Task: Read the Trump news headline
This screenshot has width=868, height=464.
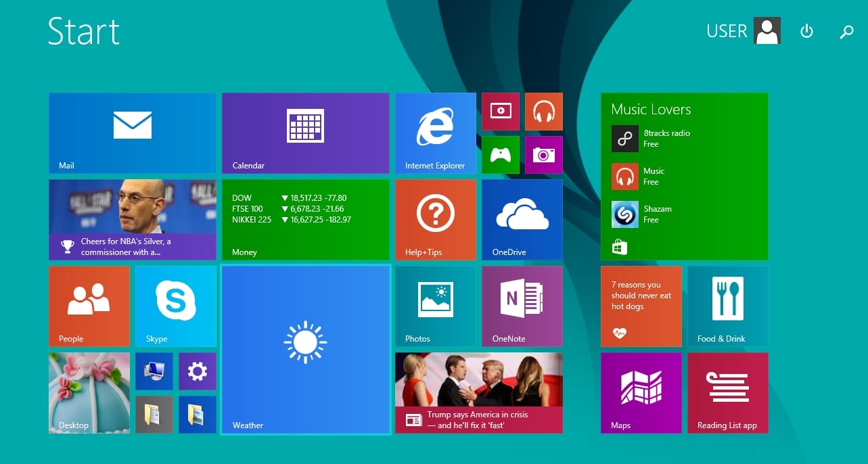Action: [x=478, y=392]
